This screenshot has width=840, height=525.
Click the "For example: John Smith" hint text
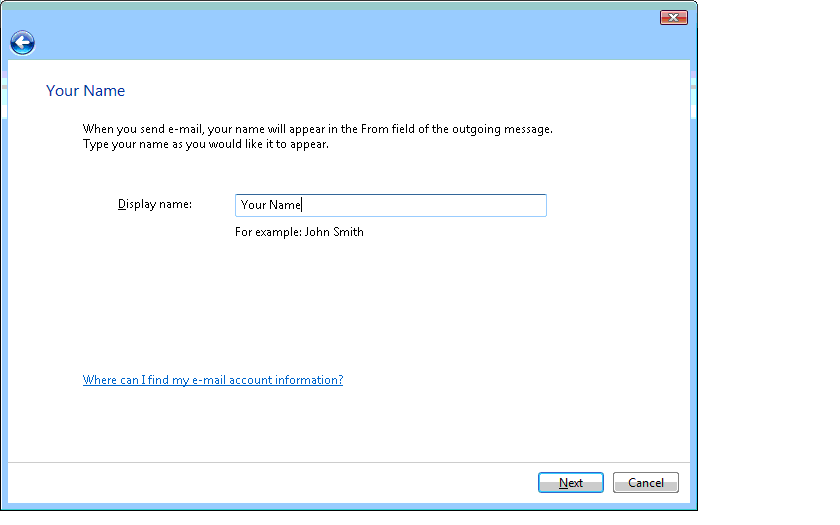[x=299, y=232]
